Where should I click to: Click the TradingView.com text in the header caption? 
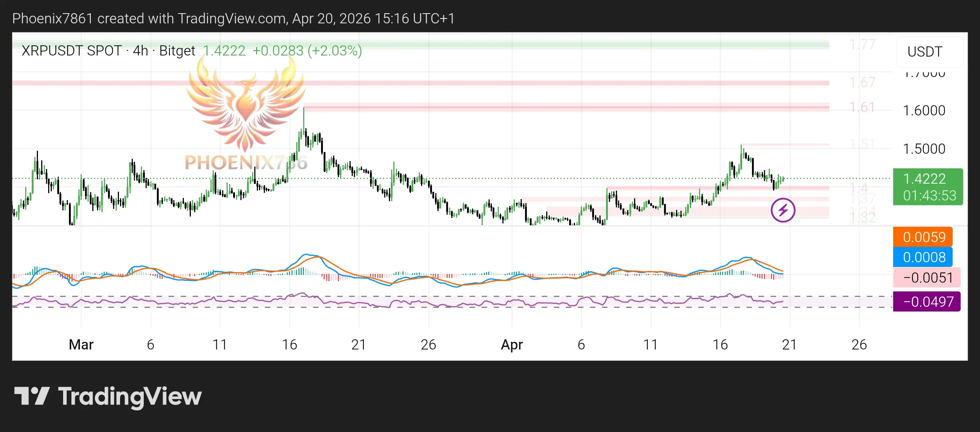click(x=232, y=18)
